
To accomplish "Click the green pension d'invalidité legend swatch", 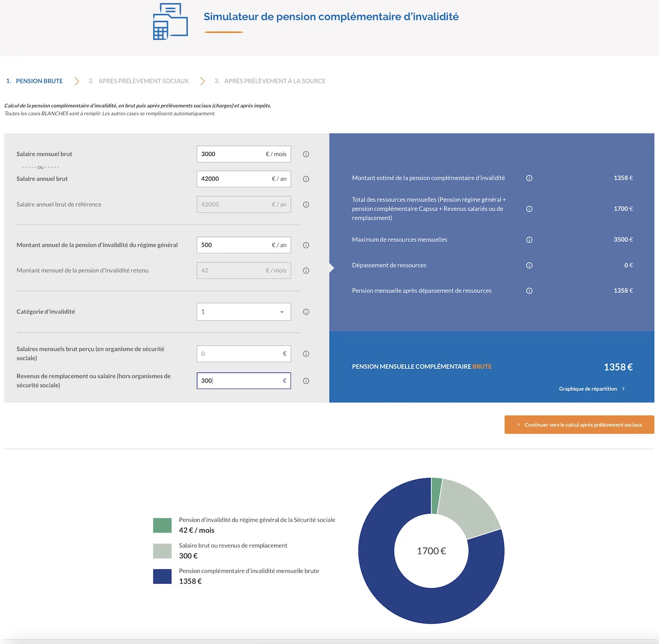I will pos(162,525).
